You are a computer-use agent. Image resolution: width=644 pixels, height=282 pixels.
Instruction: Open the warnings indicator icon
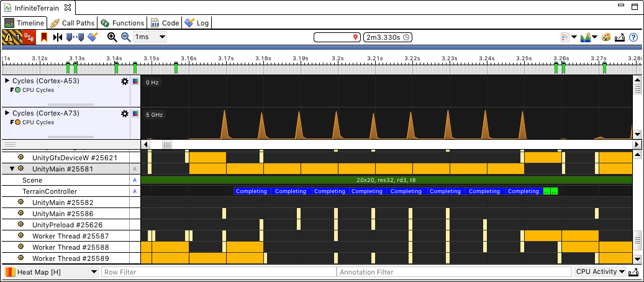coord(12,37)
